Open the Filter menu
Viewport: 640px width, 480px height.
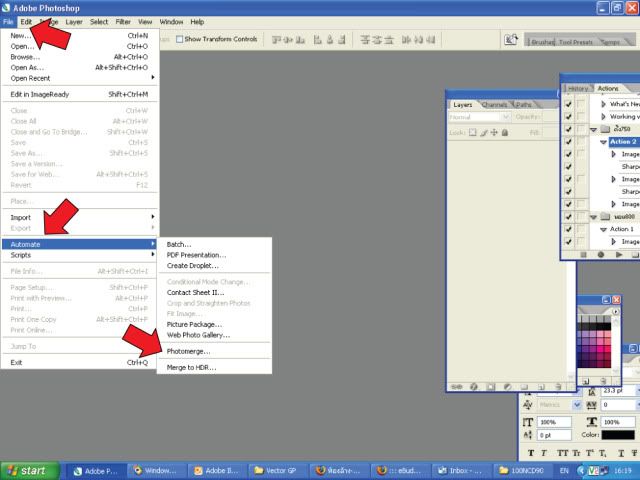pyautogui.click(x=123, y=22)
